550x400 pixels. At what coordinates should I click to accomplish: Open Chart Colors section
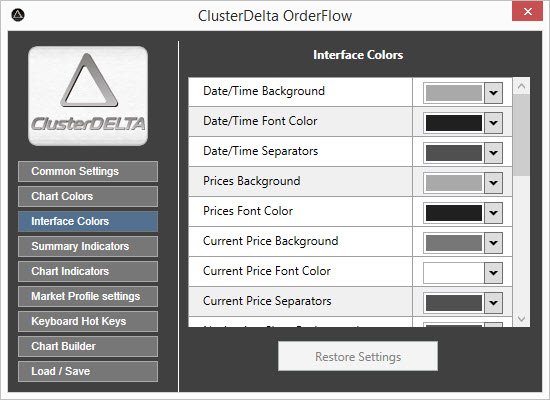pos(88,196)
